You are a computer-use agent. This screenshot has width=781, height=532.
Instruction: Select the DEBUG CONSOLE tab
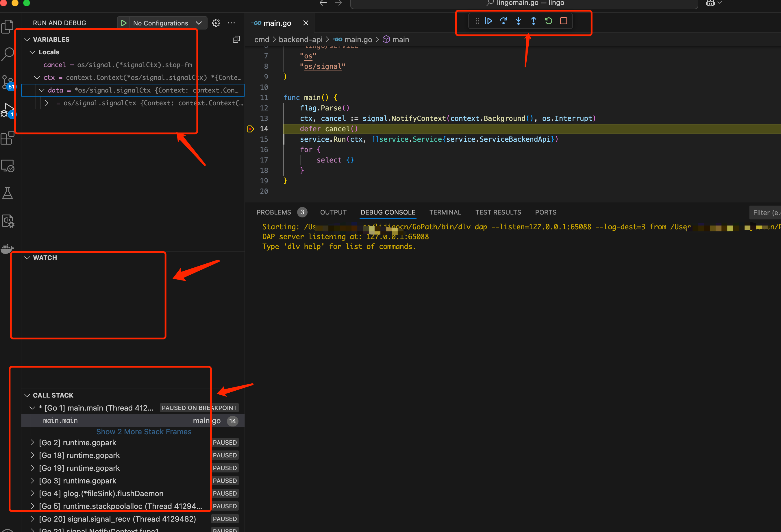pos(388,212)
